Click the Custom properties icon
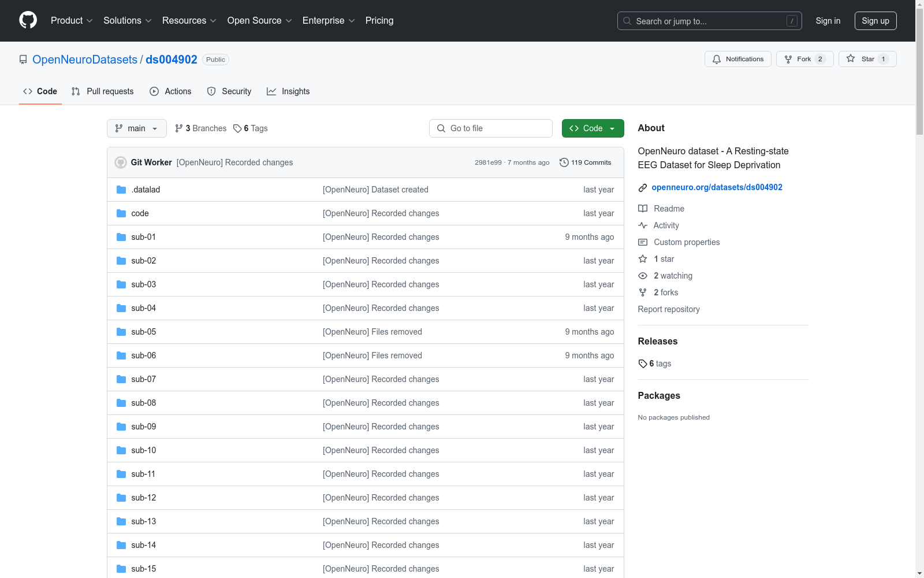Screen dimensions: 924x578 [643, 242]
